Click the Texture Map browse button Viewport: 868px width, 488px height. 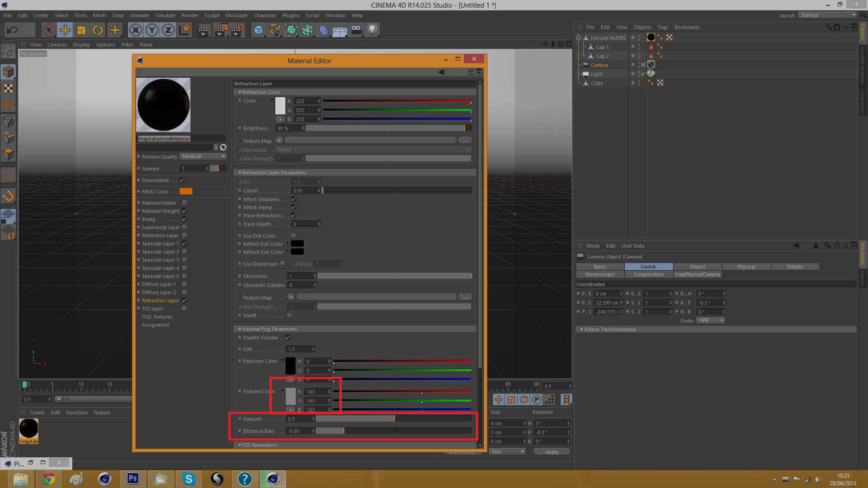(x=465, y=141)
